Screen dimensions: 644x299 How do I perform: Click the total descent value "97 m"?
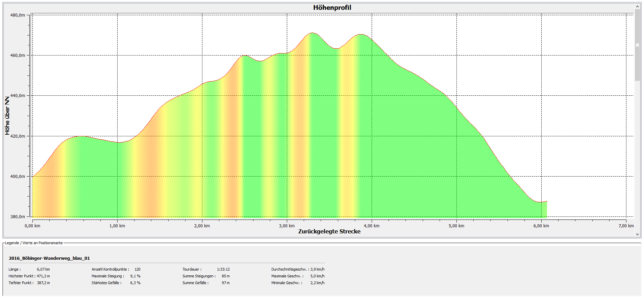pos(226,283)
